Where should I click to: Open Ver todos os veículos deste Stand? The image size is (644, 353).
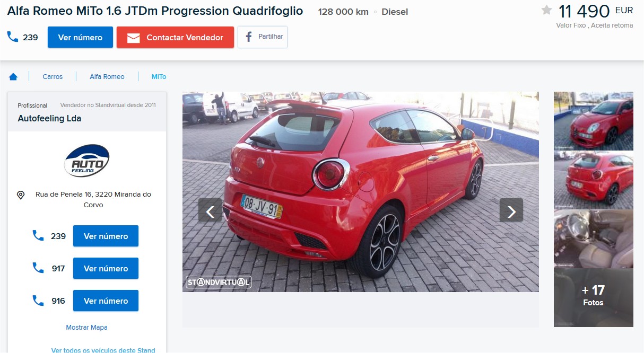coord(103,350)
